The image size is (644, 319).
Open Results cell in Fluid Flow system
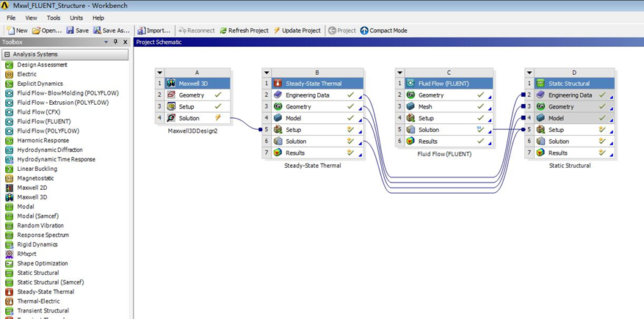(449, 142)
